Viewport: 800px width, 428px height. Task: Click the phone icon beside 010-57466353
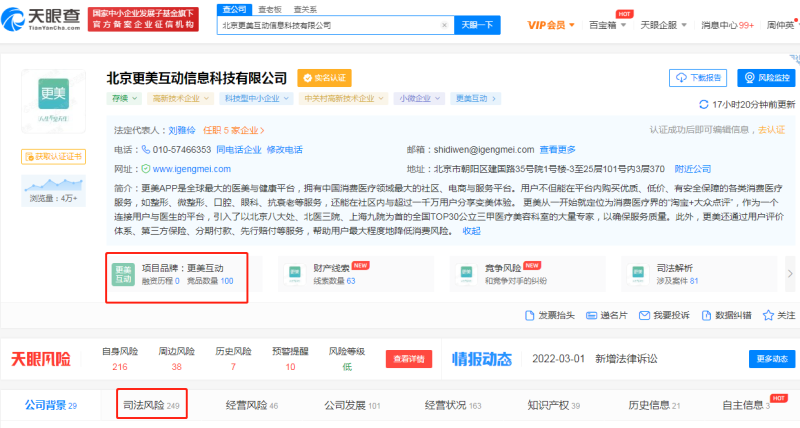pyautogui.click(x=146, y=149)
